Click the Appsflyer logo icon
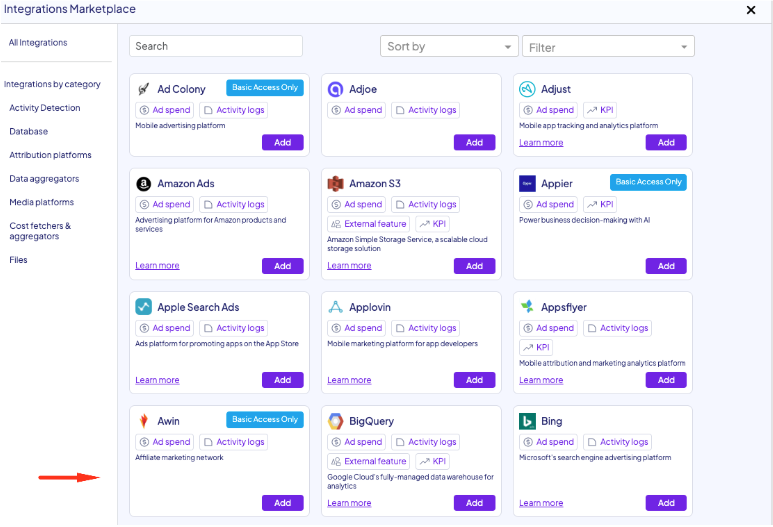 (528, 307)
